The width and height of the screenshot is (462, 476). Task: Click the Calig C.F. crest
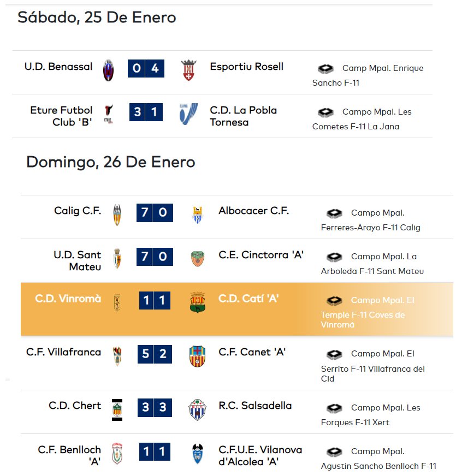click(117, 215)
